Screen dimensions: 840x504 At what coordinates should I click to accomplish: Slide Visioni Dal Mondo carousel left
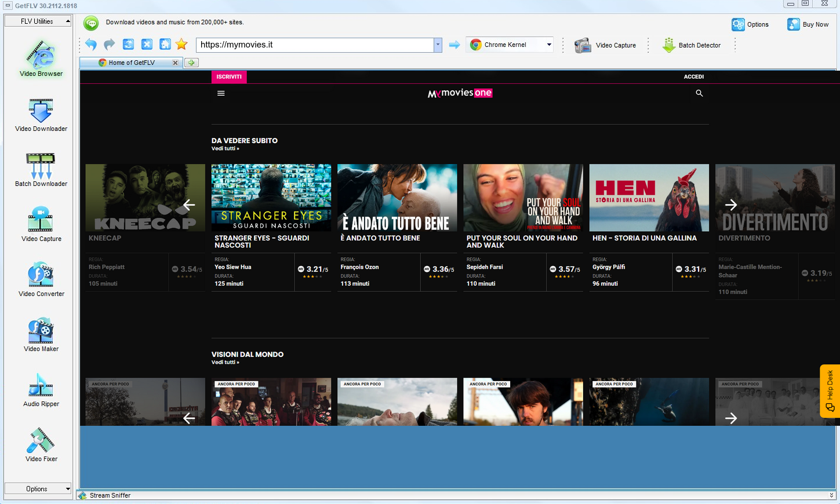coord(189,418)
